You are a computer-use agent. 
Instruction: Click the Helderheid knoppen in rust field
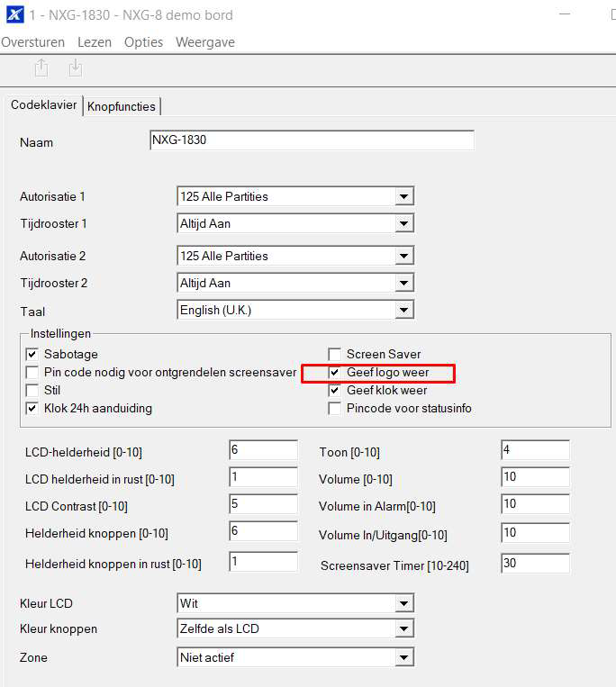pyautogui.click(x=263, y=562)
